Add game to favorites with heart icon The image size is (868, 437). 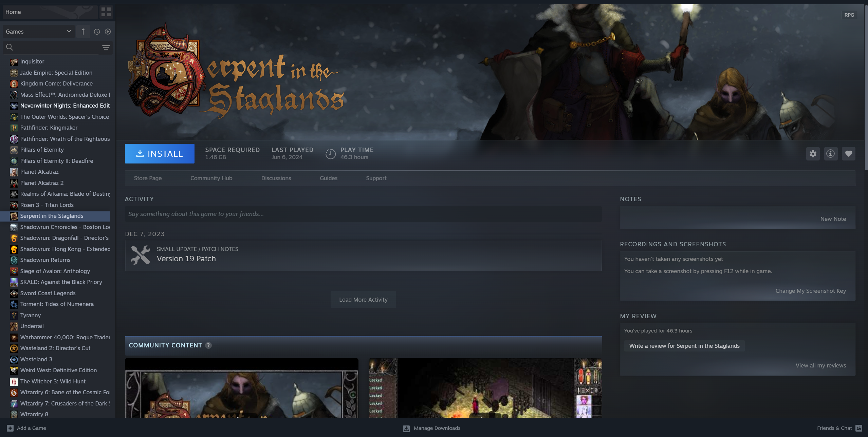(848, 154)
